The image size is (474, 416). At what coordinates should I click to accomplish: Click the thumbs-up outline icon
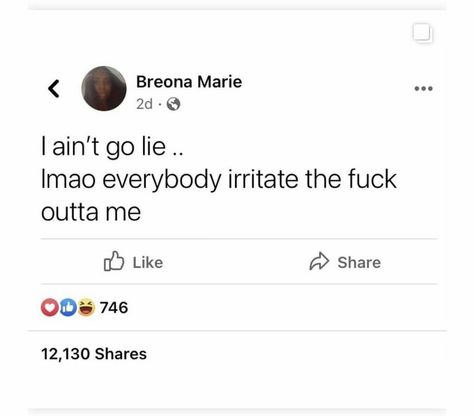(x=114, y=261)
